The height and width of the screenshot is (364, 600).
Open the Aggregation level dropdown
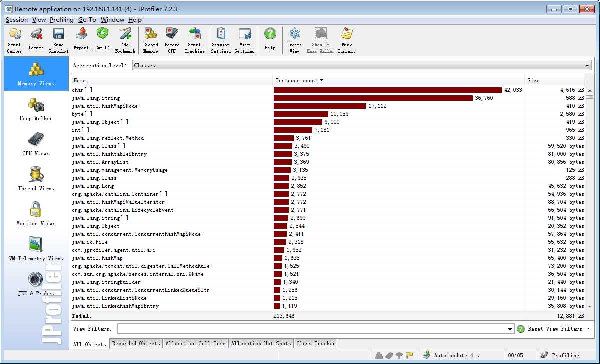click(362, 65)
